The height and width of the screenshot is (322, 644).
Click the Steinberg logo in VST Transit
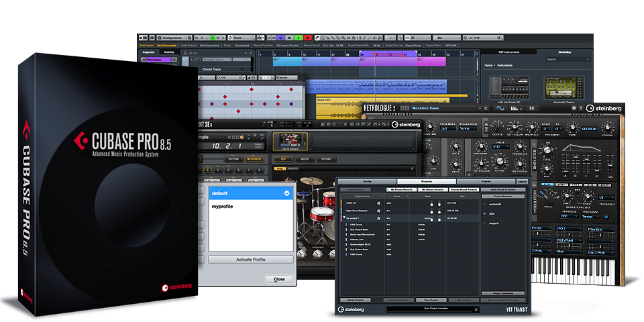click(351, 309)
